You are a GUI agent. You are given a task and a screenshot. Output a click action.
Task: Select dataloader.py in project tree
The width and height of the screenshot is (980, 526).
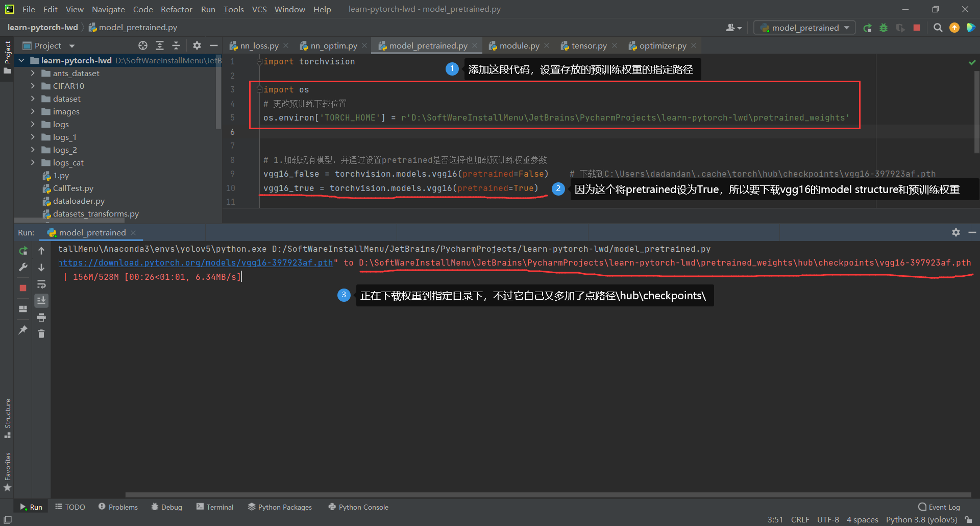click(79, 201)
